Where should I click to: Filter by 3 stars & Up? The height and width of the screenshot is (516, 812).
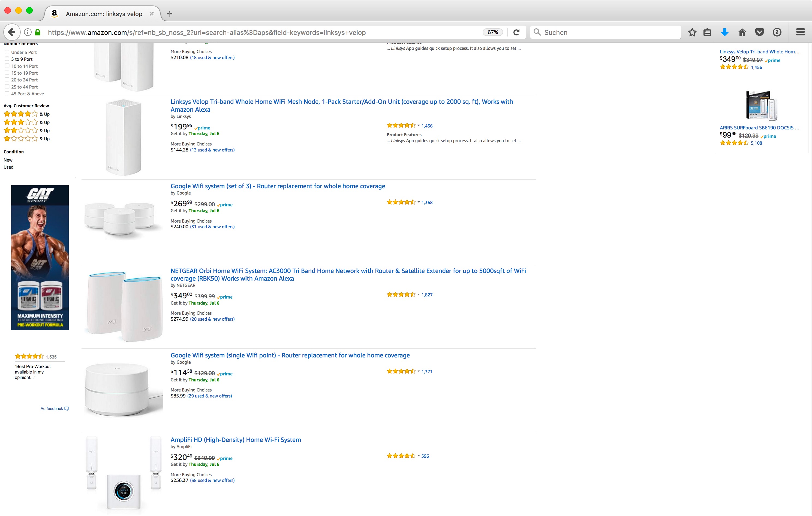(x=27, y=122)
